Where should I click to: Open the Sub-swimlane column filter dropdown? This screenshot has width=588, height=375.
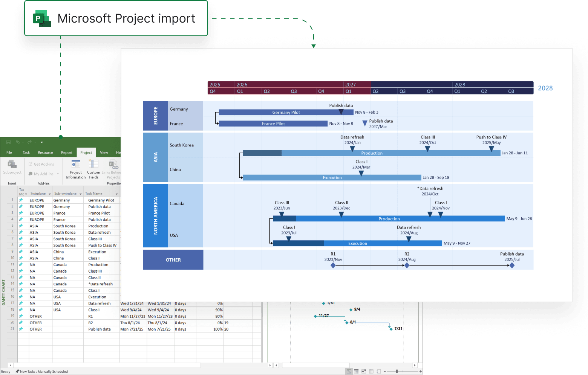click(x=81, y=194)
